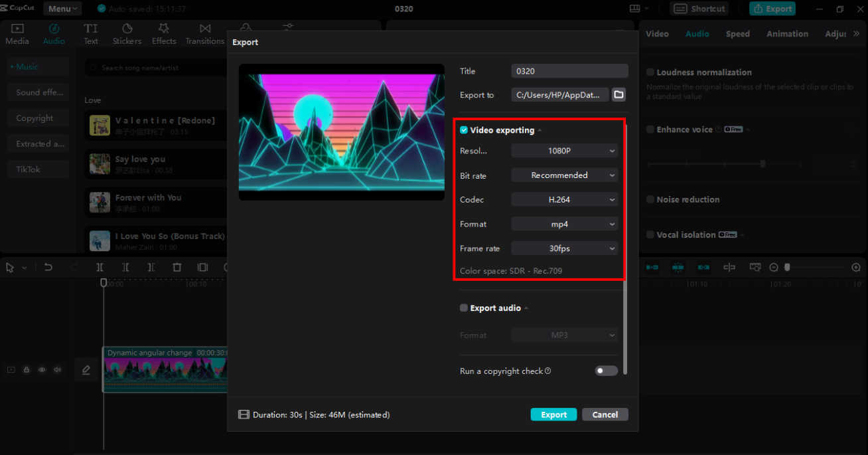The image size is (868, 455).
Task: Open the Frame rate 30fps dropdown
Action: [x=565, y=248]
